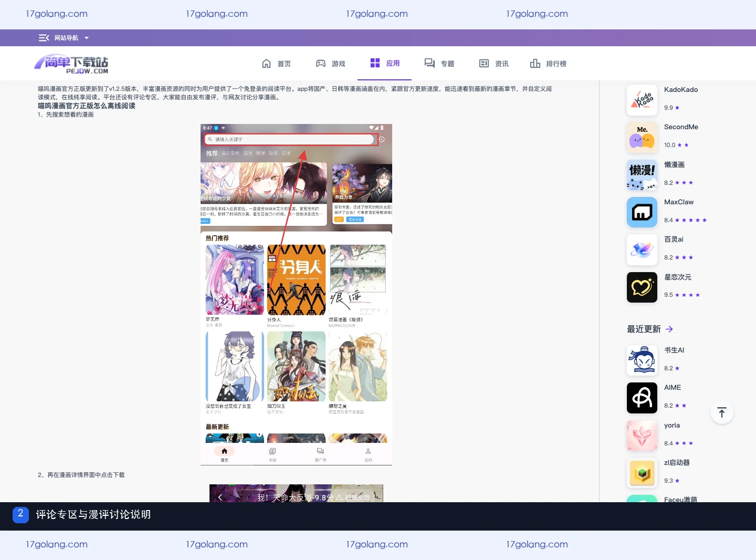The width and height of the screenshot is (756, 560).
Task: Open the AIME app icon
Action: (x=642, y=398)
